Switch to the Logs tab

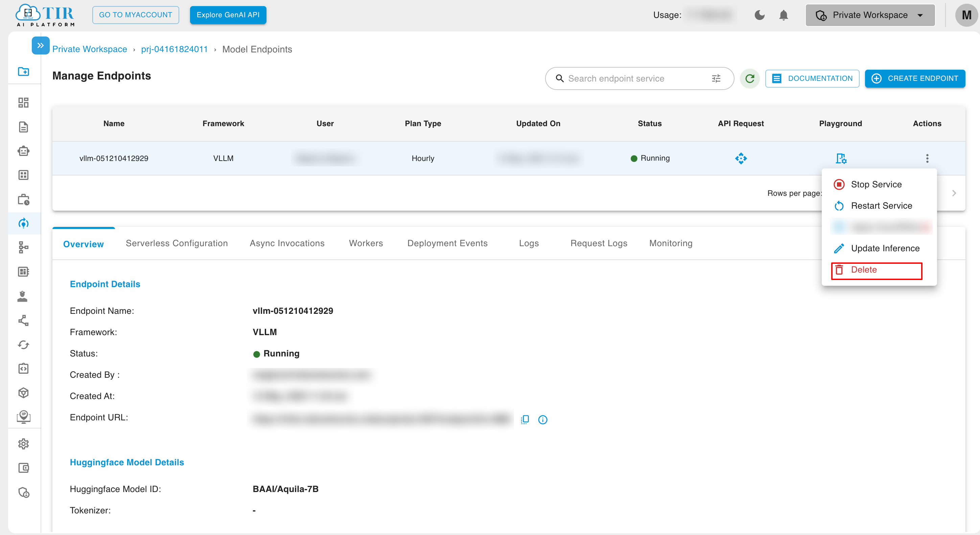529,243
